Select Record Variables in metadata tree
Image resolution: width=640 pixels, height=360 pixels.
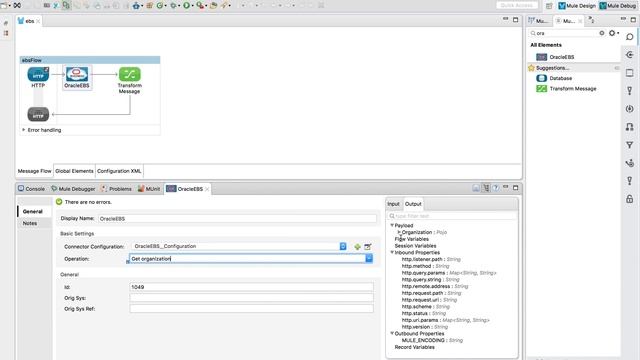(414, 347)
